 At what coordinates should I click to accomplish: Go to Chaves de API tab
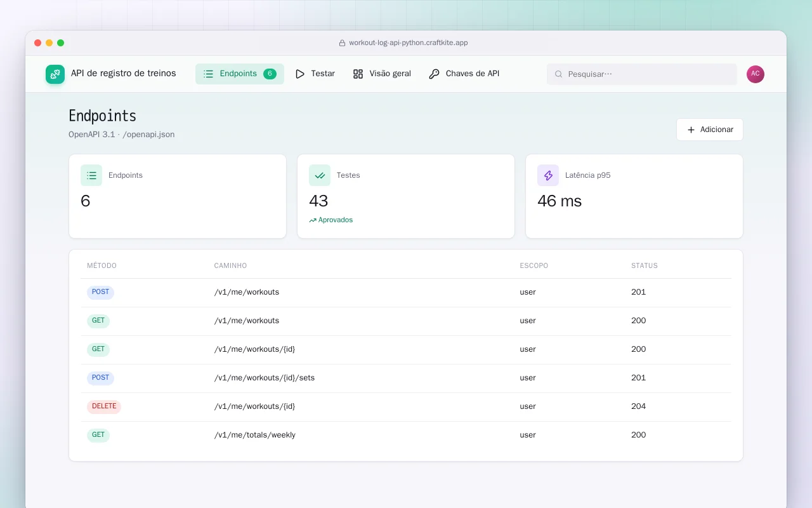[464, 74]
